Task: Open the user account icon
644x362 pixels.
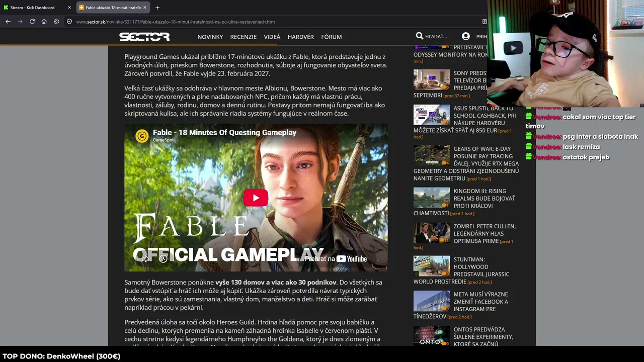Action: 465,36
